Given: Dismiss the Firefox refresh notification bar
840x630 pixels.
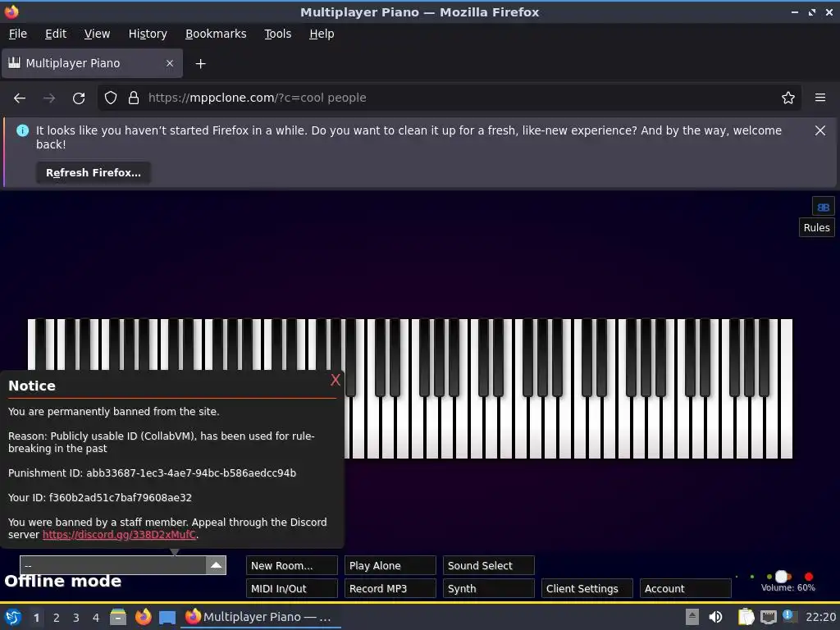Looking at the screenshot, I should point(819,130).
